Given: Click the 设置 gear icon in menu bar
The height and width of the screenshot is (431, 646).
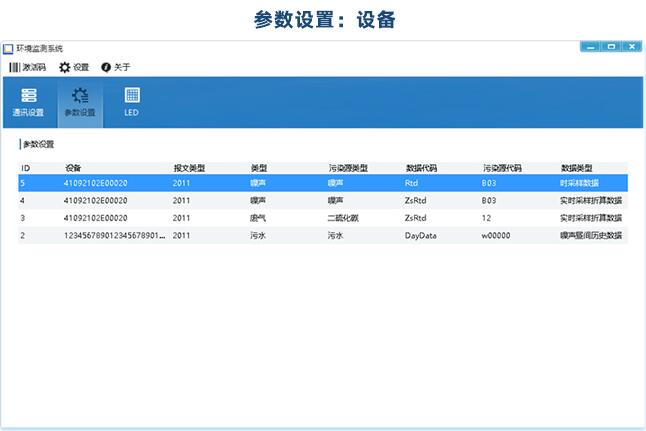Looking at the screenshot, I should point(65,67).
